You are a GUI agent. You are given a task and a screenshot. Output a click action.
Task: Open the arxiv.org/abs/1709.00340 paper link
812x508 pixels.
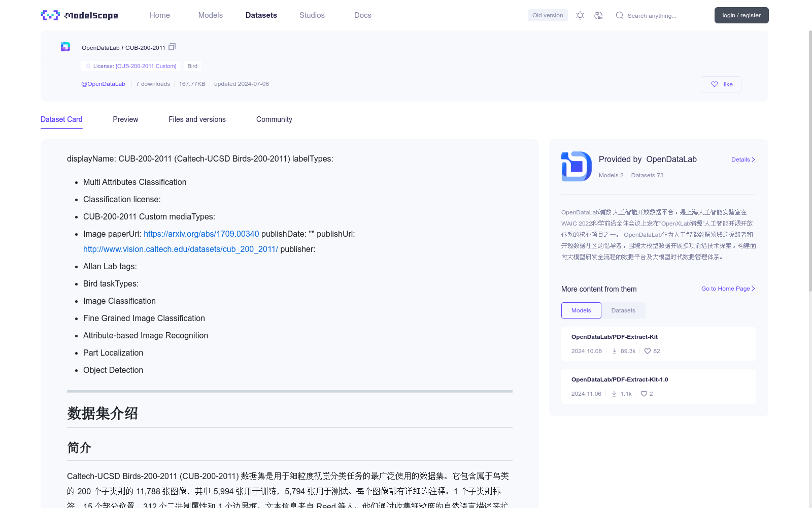(x=201, y=234)
